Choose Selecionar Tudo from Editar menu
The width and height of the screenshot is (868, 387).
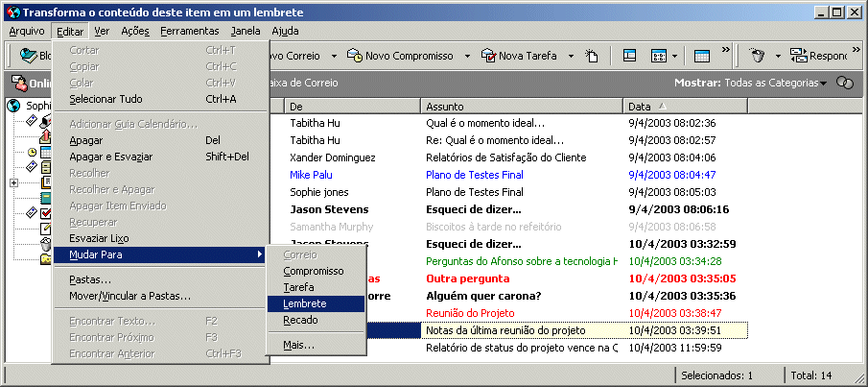click(160, 99)
